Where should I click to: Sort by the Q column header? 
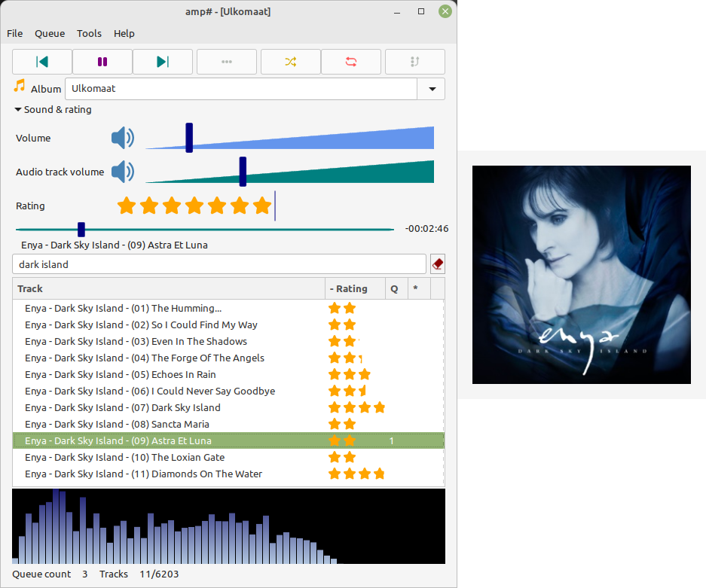pyautogui.click(x=396, y=289)
